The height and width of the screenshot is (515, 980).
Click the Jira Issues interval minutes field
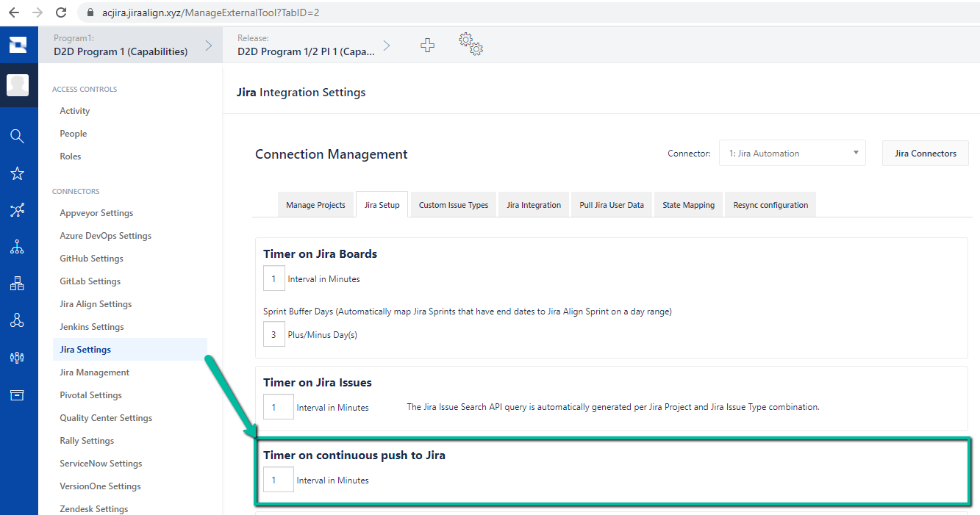[279, 407]
